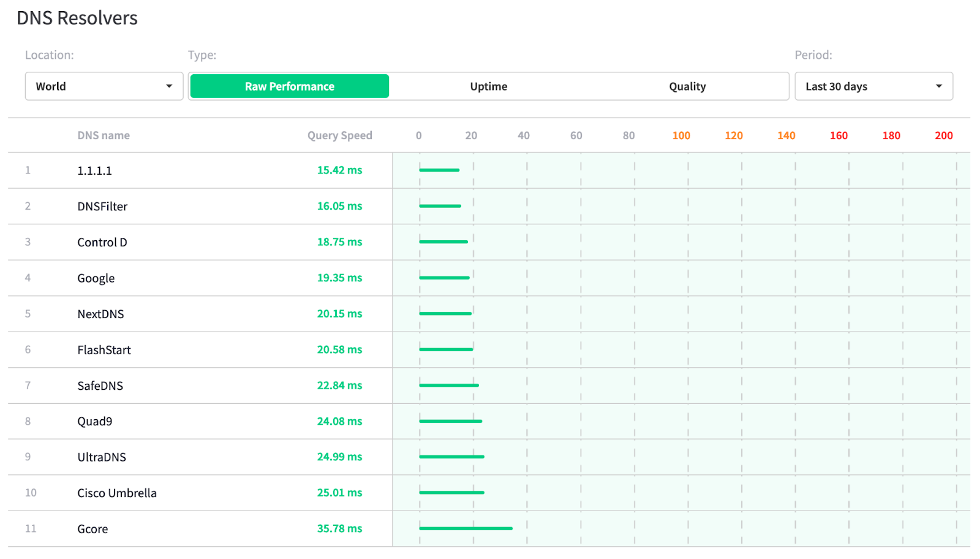Switch to the Quality tab
The image size is (980, 559).
[x=687, y=86]
